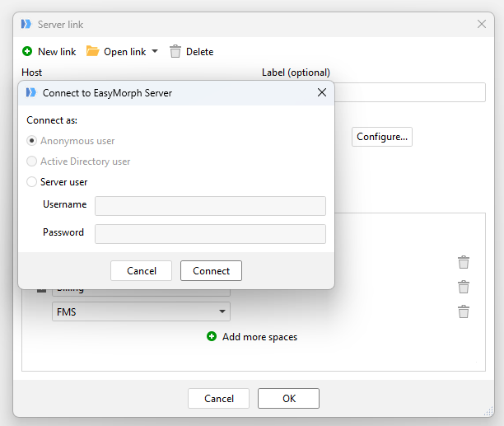Select the Active Directory user radio option

pyautogui.click(x=31, y=162)
